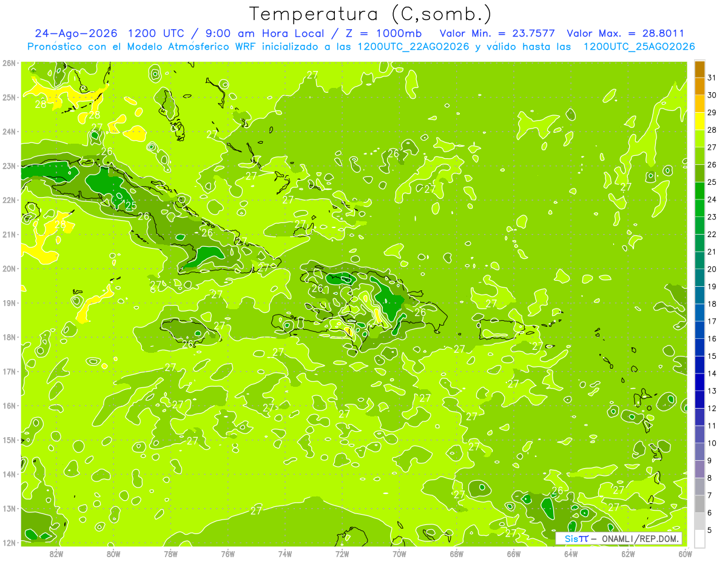This screenshot has height=562, width=728.
Task: Pick the brown swatch above 31 in color bar
Action: tap(699, 69)
